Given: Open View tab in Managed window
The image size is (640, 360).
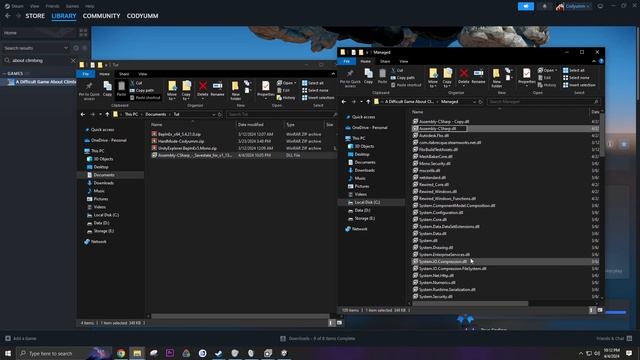Looking at the screenshot, I should [x=404, y=61].
